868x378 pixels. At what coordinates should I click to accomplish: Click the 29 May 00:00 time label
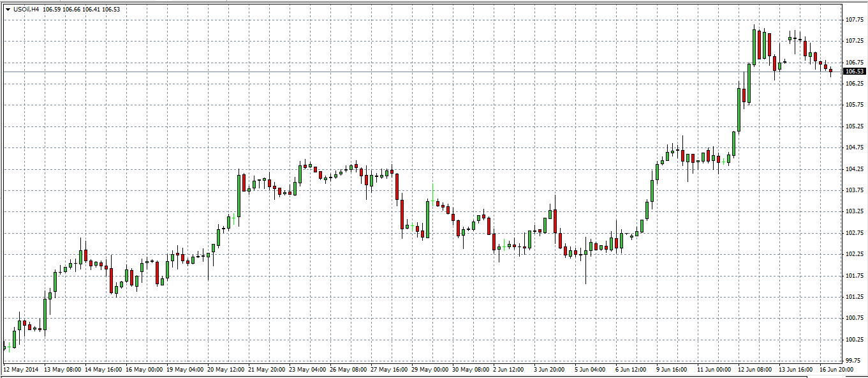(430, 369)
